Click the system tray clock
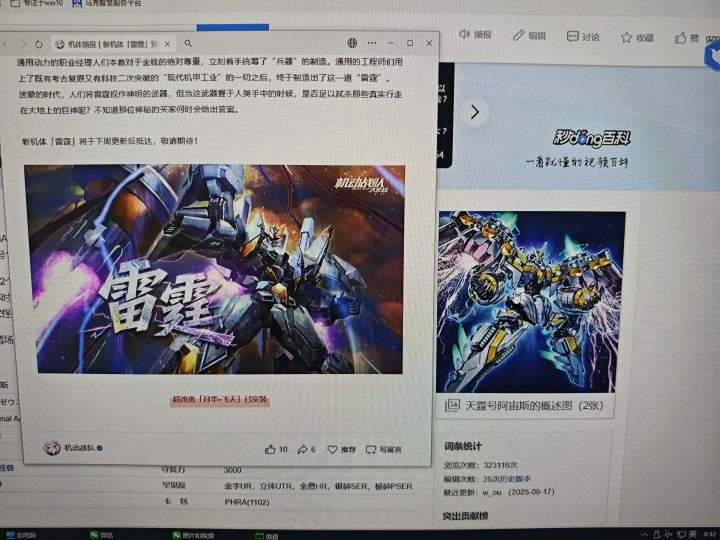 pyautogui.click(x=709, y=534)
